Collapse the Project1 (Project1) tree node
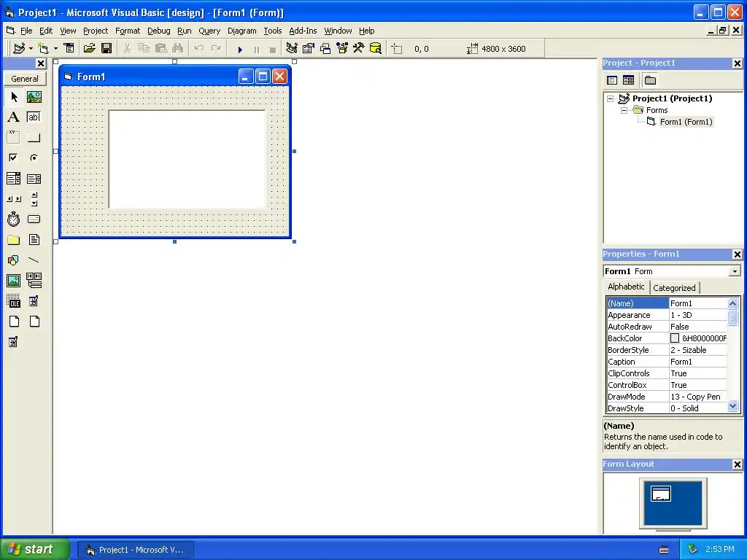 (611, 98)
